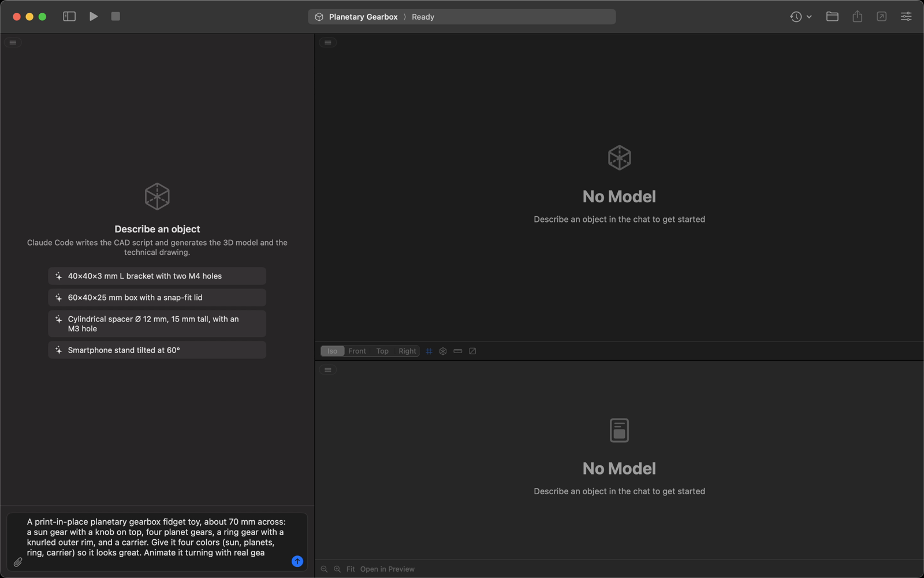Open the history clock dropdown
924x578 pixels.
pos(800,17)
